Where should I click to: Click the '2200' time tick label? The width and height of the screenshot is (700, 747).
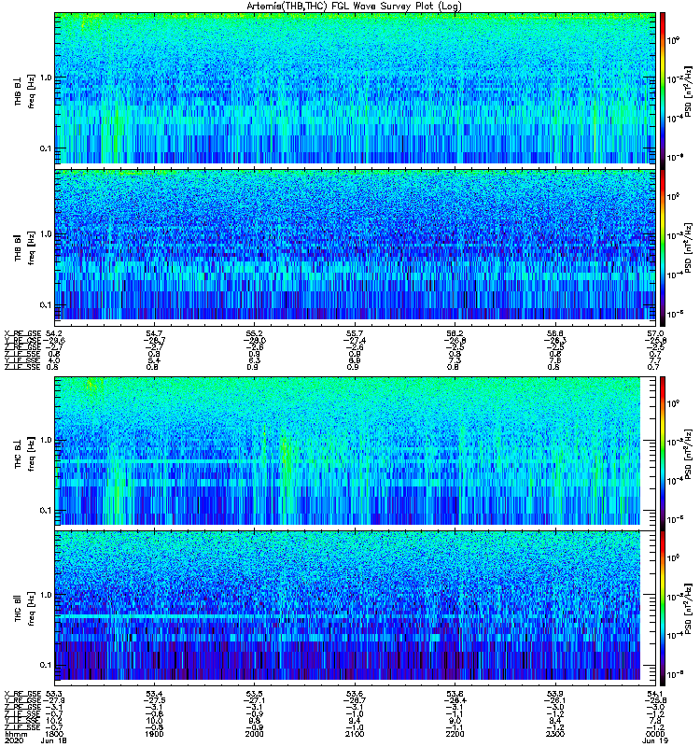455,734
